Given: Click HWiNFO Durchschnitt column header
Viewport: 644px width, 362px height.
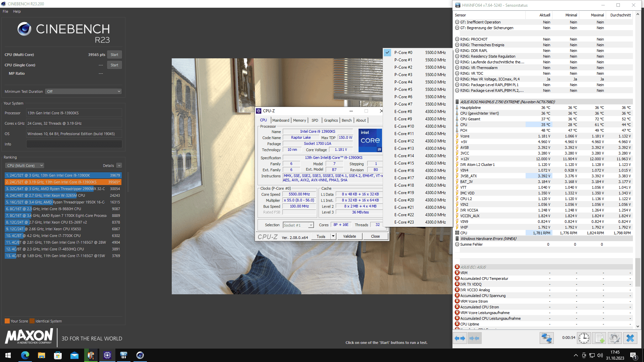Looking at the screenshot, I should [621, 15].
